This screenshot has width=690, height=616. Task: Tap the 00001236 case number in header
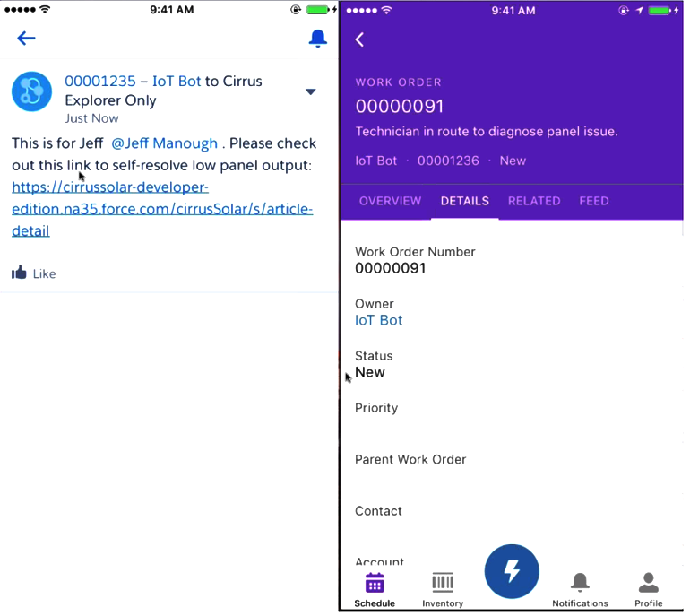tap(448, 161)
